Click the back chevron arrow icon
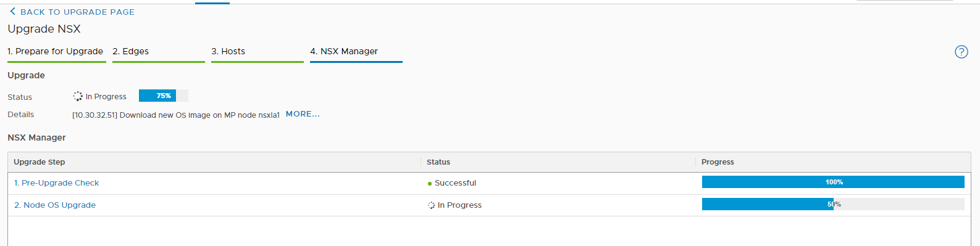The height and width of the screenshot is (246, 980). (x=12, y=11)
